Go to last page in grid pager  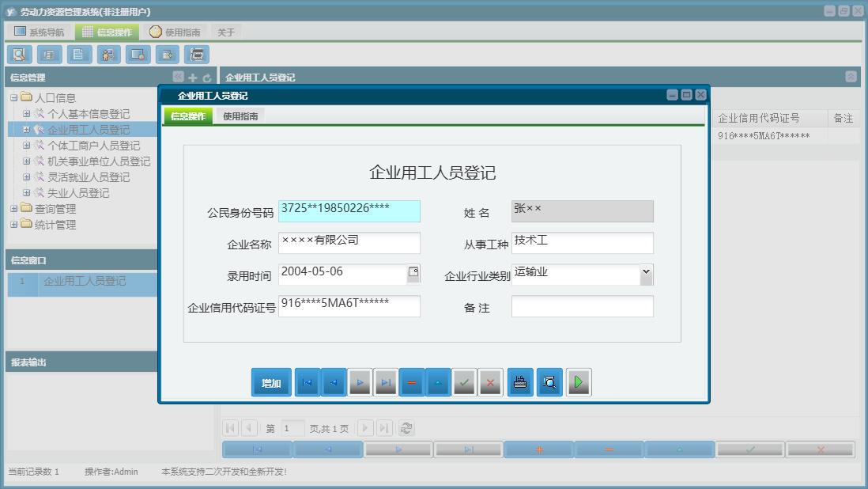click(385, 428)
